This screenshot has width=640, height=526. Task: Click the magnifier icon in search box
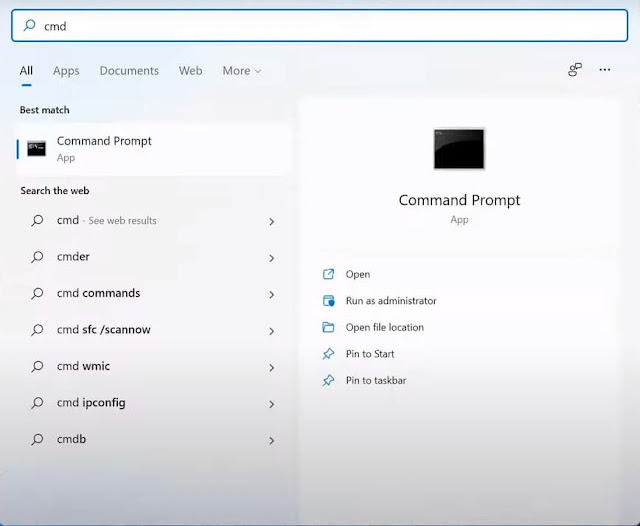(29, 25)
